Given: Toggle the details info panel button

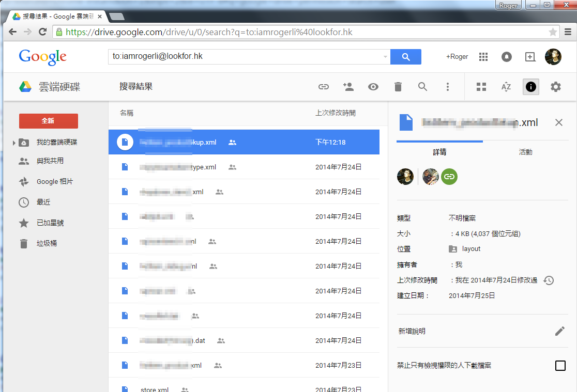Looking at the screenshot, I should (x=530, y=87).
